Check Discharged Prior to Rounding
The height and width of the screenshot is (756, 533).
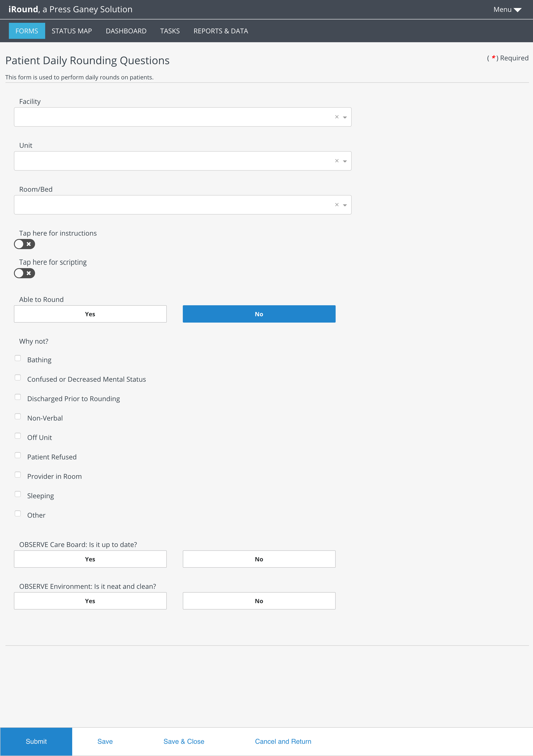[x=18, y=397]
